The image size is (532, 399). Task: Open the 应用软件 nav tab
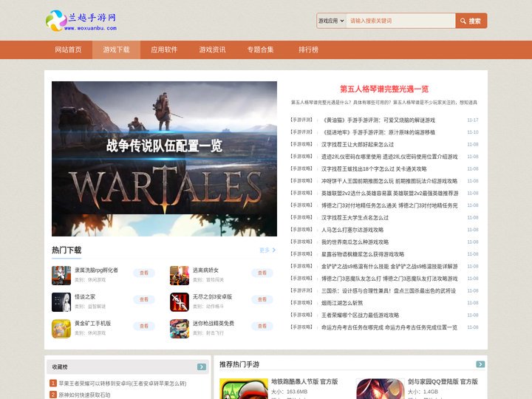coord(164,50)
